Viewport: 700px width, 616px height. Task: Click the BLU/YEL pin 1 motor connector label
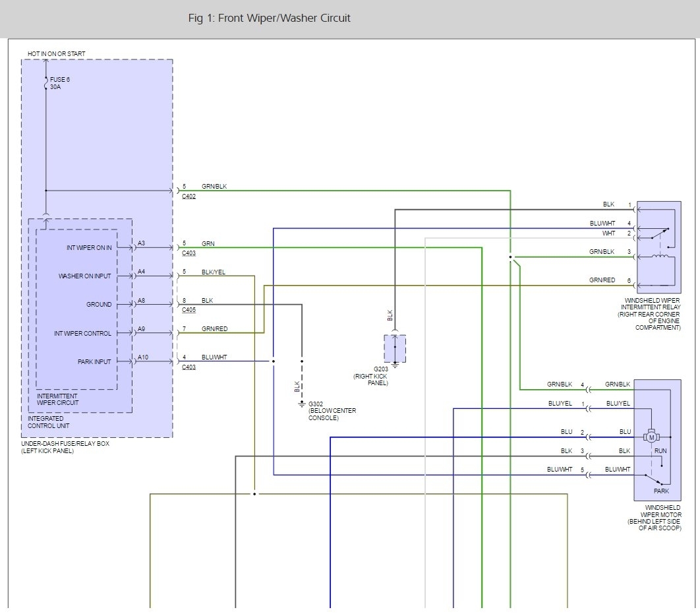[x=560, y=403]
